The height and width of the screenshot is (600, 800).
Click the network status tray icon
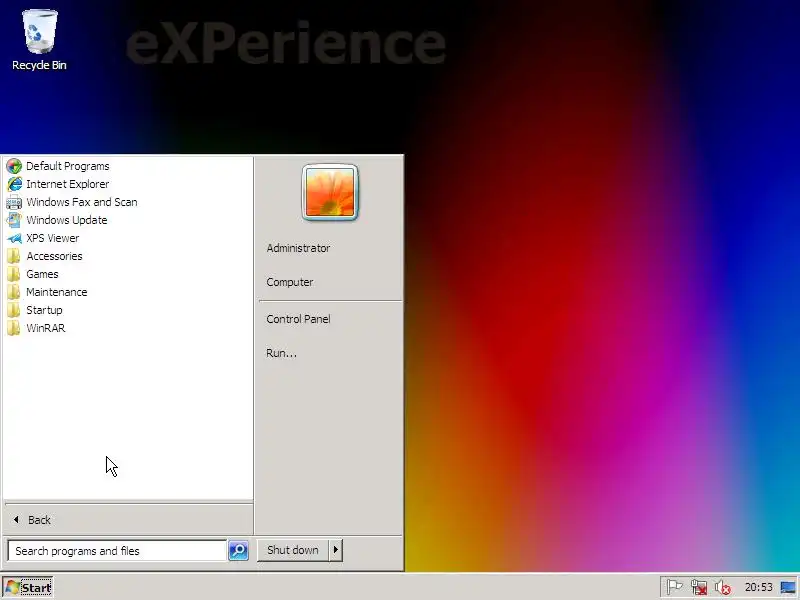pos(698,587)
